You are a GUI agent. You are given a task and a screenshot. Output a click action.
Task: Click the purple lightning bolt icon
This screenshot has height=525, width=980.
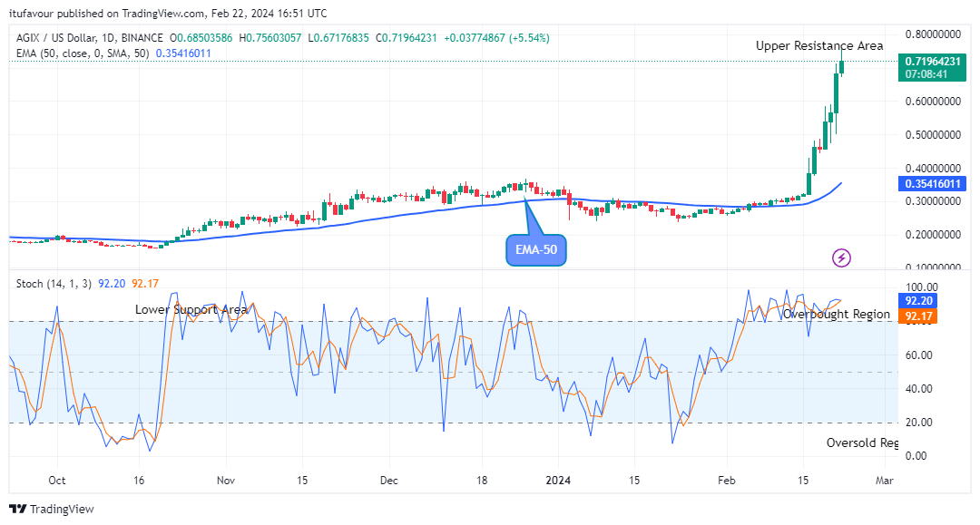841,258
